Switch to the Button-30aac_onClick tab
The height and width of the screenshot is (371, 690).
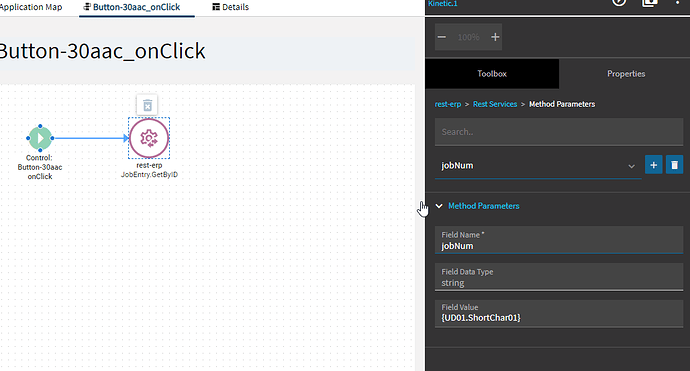[136, 7]
